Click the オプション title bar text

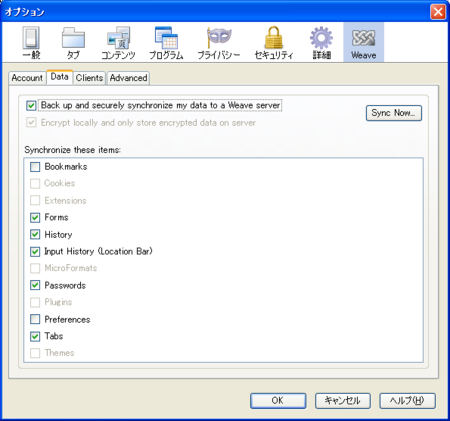24,12
